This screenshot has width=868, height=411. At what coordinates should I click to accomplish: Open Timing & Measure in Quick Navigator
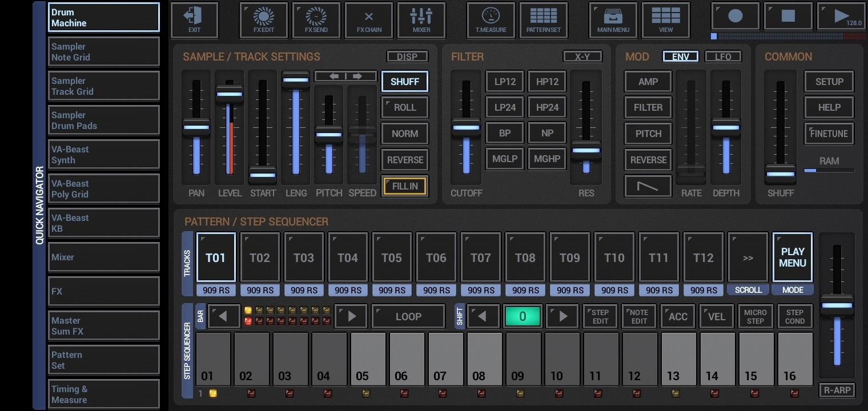[x=104, y=394]
